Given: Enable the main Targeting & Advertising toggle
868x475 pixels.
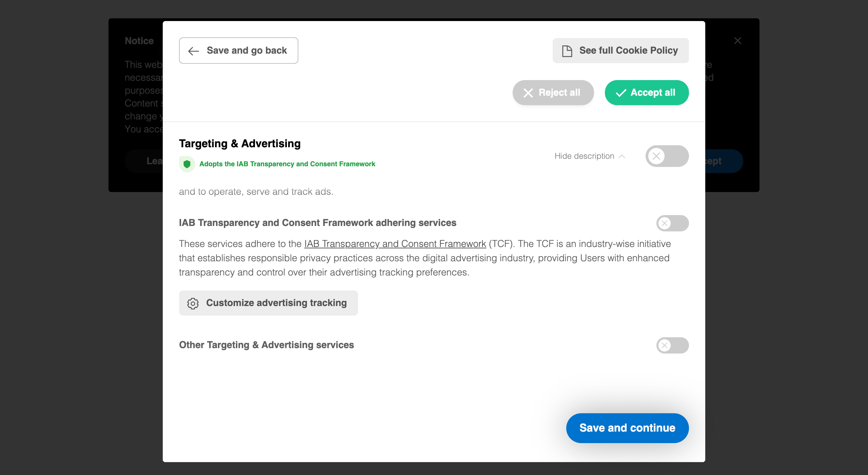Looking at the screenshot, I should 667,156.
